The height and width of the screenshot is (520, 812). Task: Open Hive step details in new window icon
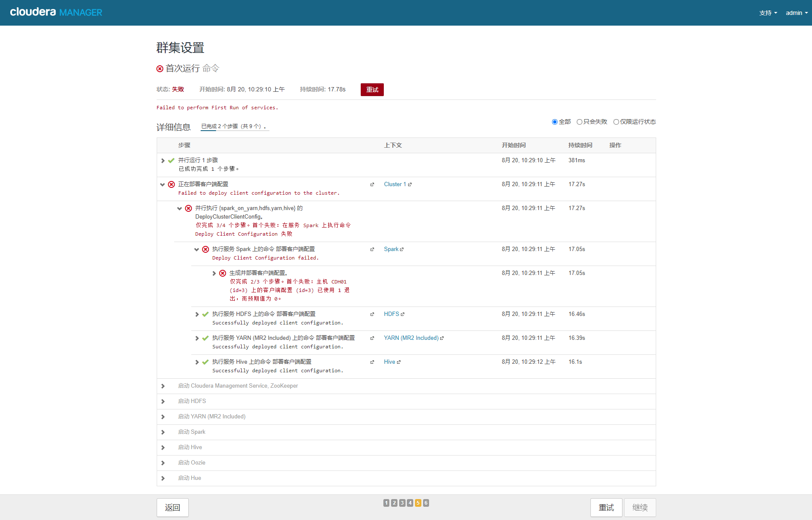372,362
